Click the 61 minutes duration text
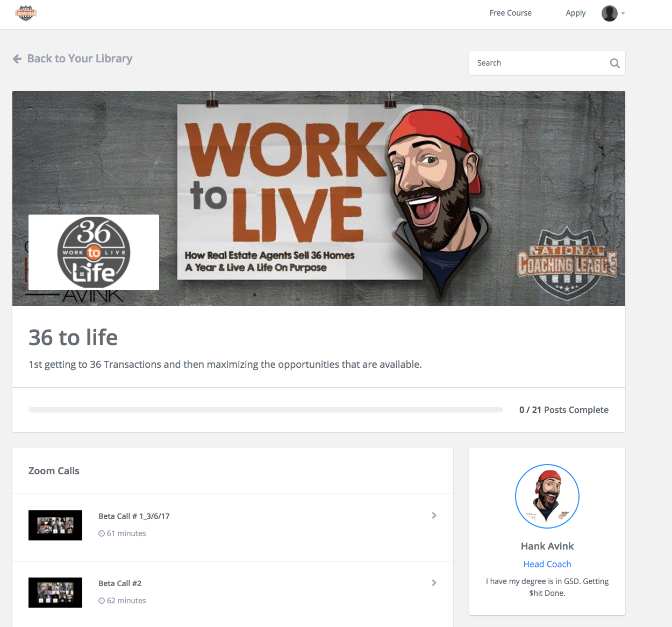The height and width of the screenshot is (627, 672). pos(126,533)
